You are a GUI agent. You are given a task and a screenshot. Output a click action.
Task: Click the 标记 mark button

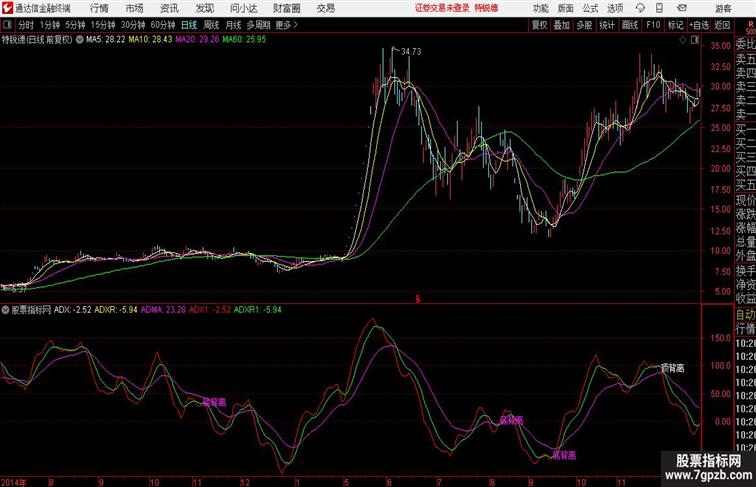(675, 25)
